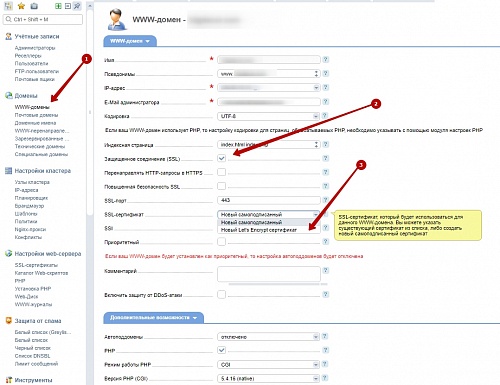The height and width of the screenshot is (385, 500).
Task: Click the Инструменты tools icon
Action: (9, 380)
